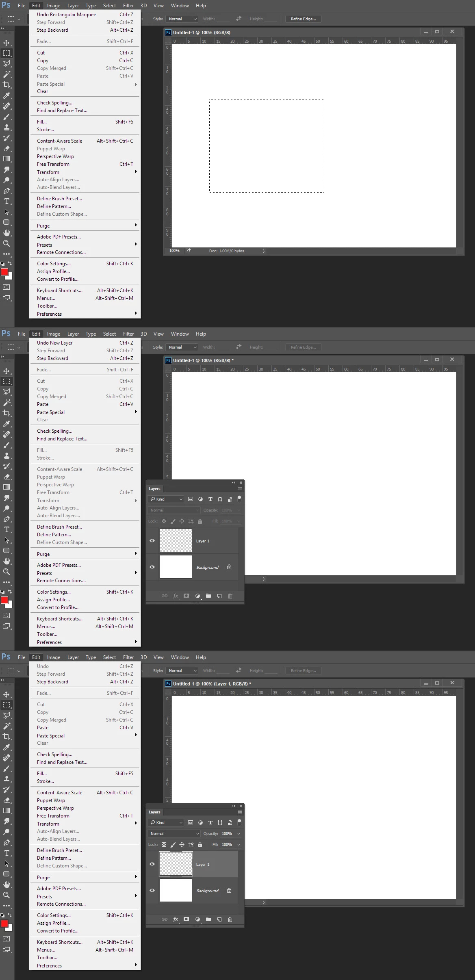Select the Clone Stamp tool in the marquee-selection window
Viewport: 475px width, 980px height.
[x=7, y=127]
